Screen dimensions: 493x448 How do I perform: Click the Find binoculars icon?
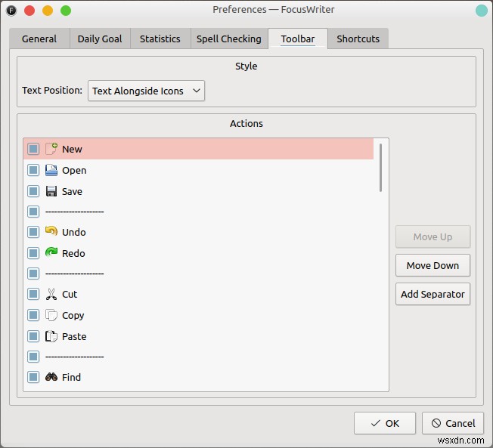pyautogui.click(x=51, y=377)
